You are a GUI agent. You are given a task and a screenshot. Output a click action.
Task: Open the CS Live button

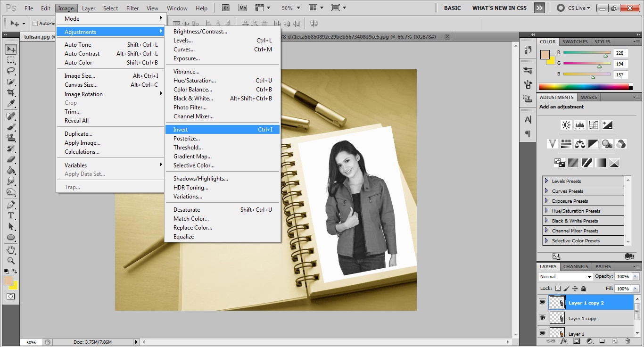point(573,8)
